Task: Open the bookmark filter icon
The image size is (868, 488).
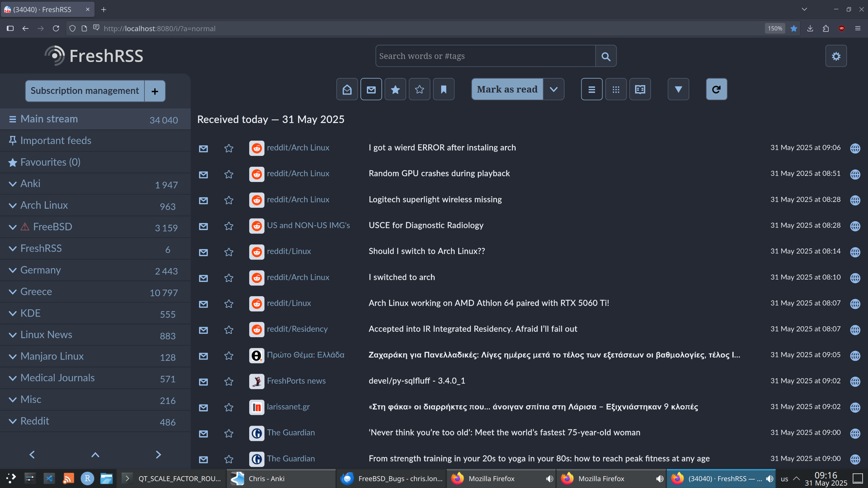Action: (443, 89)
